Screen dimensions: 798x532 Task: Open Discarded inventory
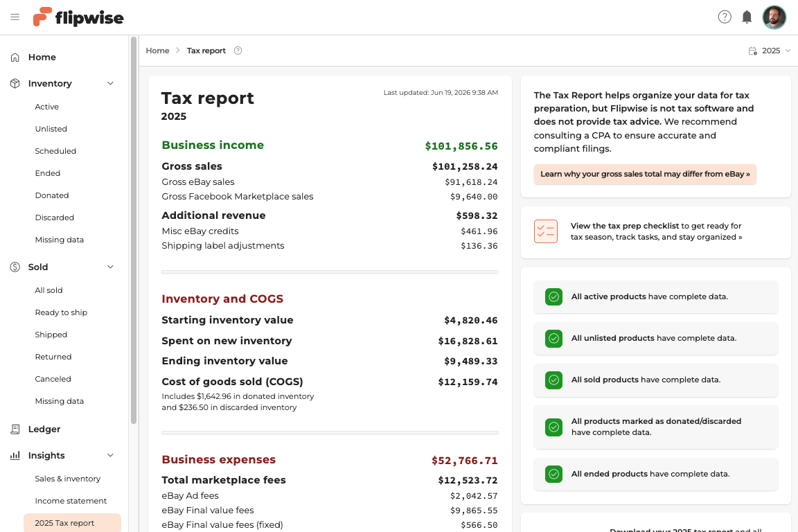coord(55,218)
